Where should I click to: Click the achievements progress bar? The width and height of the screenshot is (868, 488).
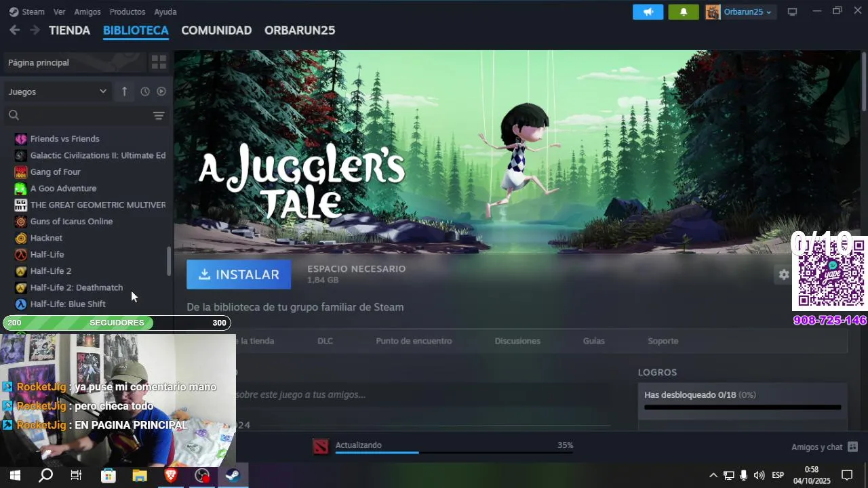click(x=743, y=407)
